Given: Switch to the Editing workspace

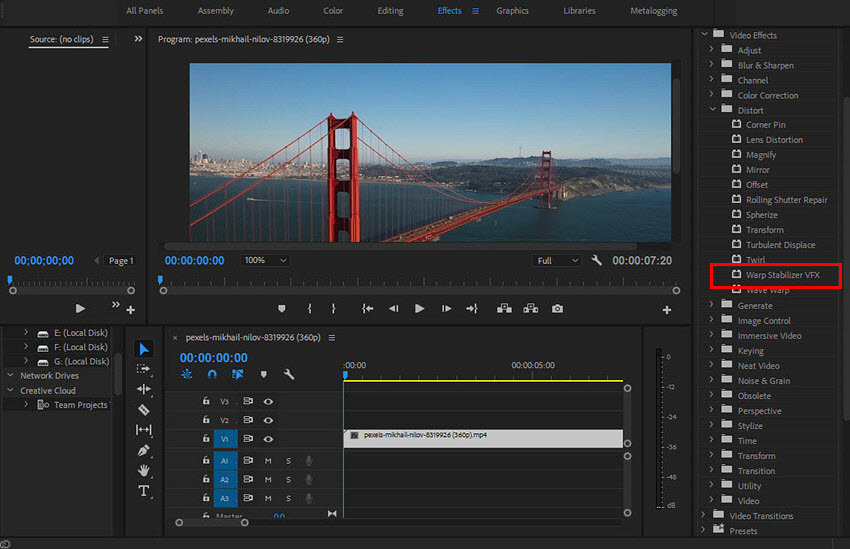Looking at the screenshot, I should pyautogui.click(x=390, y=11).
